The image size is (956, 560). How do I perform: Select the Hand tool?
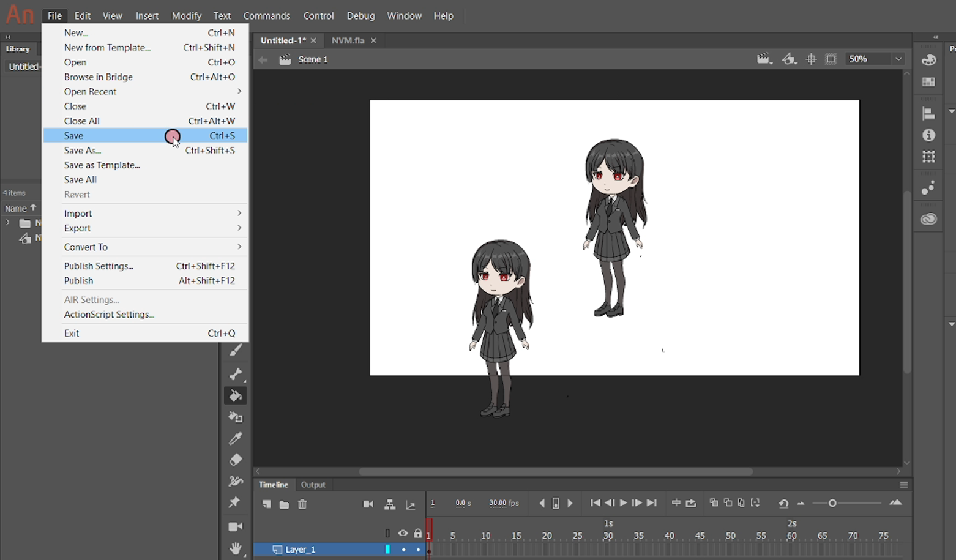(x=235, y=548)
